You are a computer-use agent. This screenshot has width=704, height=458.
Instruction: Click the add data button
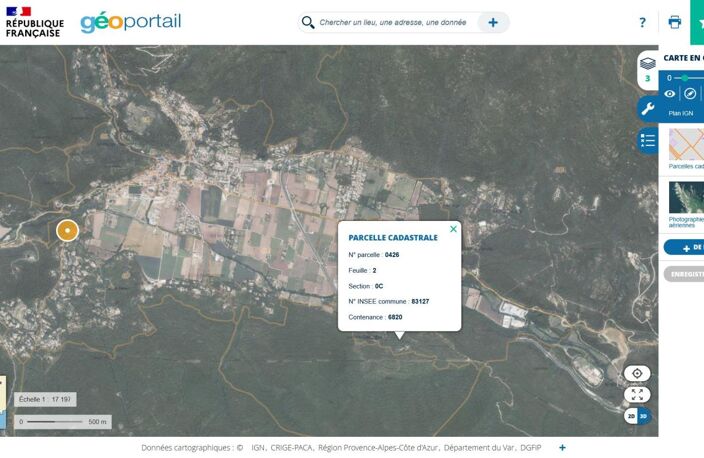[x=684, y=247]
